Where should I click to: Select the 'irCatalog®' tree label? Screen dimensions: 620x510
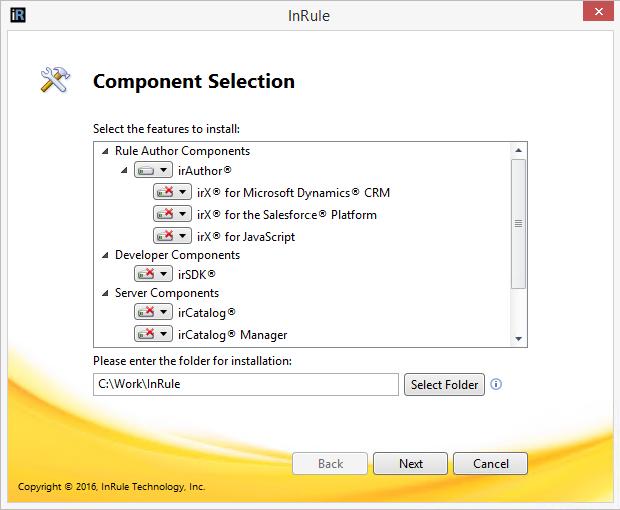207,313
